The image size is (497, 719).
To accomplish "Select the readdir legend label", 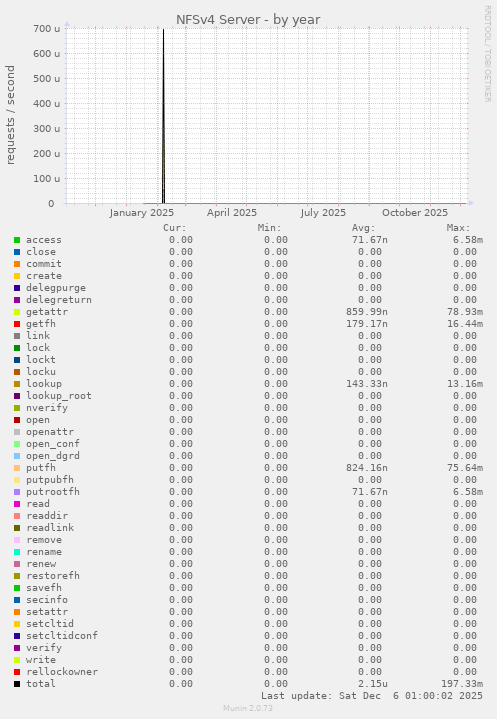I will (x=47, y=516).
